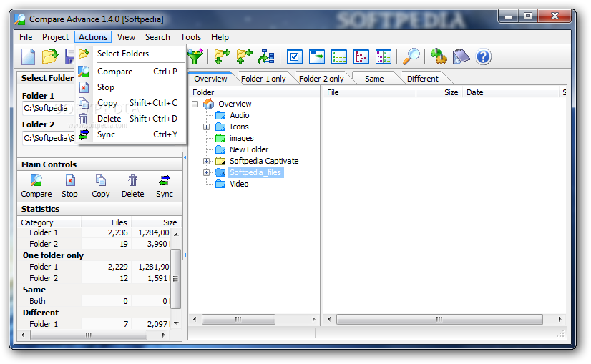
Task: Choose Stop from the Actions menu
Action: click(131, 87)
